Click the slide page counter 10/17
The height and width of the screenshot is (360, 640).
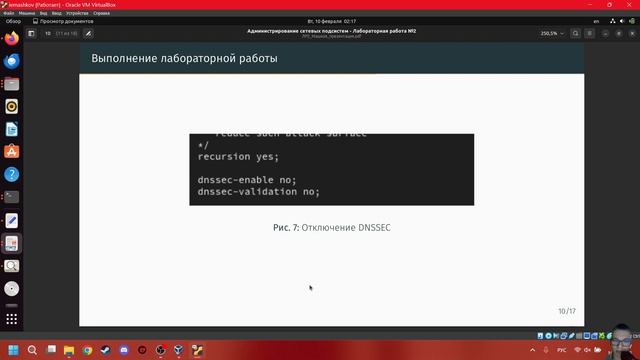567,311
